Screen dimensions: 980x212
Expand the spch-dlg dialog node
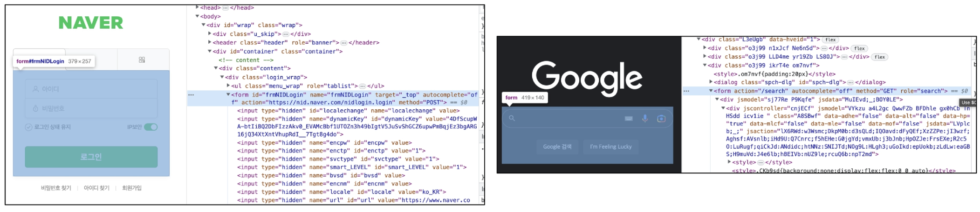pos(711,82)
